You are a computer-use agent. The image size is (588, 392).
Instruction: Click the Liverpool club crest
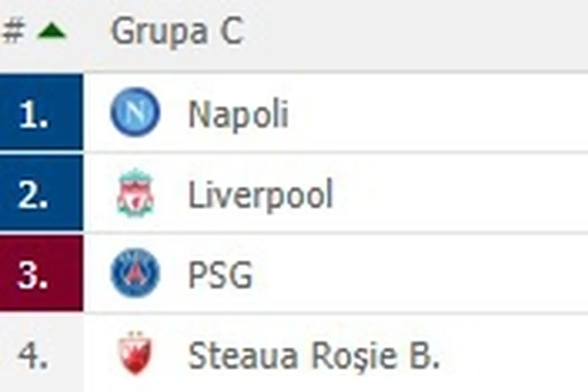pos(135,194)
